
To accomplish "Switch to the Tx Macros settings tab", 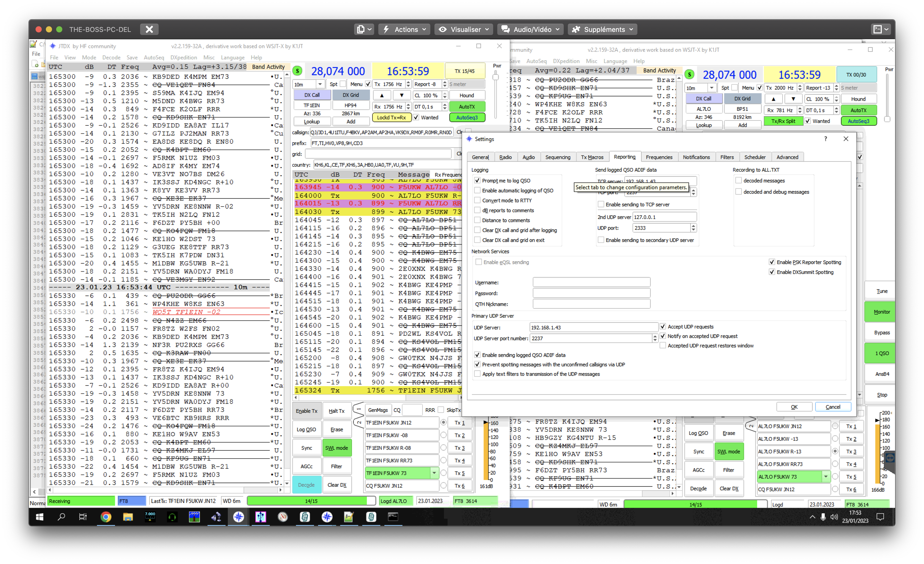I will click(x=592, y=157).
